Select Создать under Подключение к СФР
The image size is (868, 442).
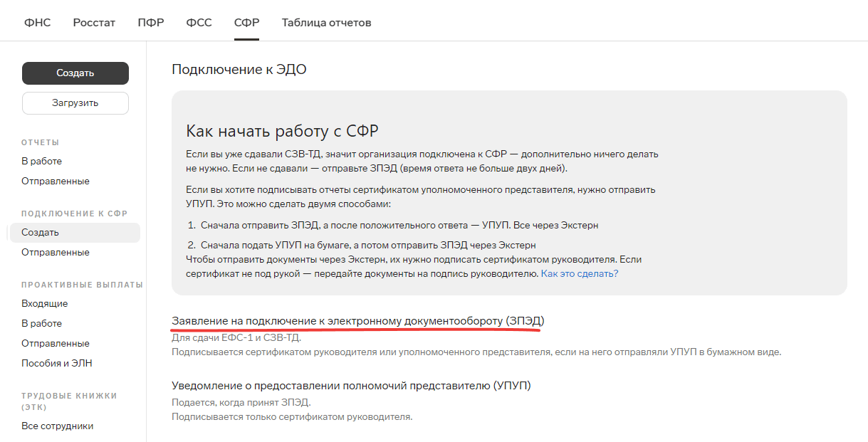[x=75, y=233]
